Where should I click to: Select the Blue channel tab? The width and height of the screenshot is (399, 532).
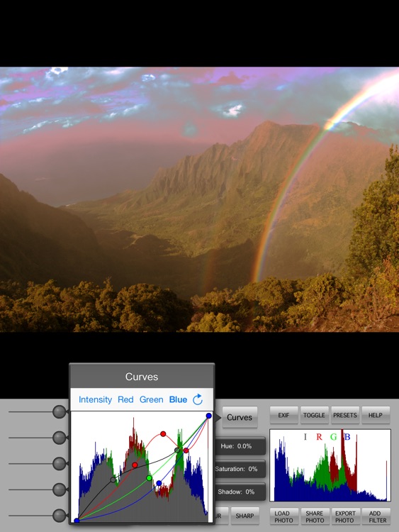(x=178, y=399)
